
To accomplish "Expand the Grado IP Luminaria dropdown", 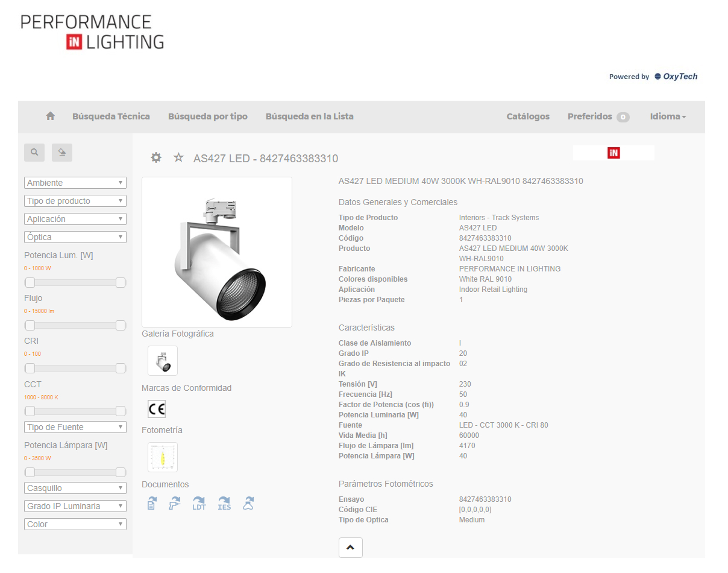I will click(x=75, y=506).
